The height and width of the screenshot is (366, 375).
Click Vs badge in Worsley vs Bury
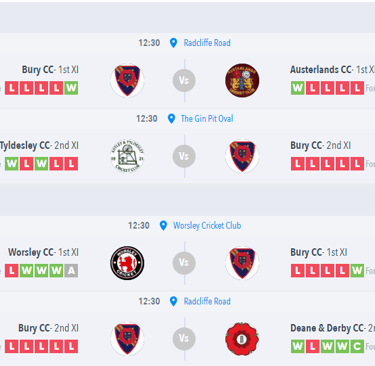click(x=184, y=263)
